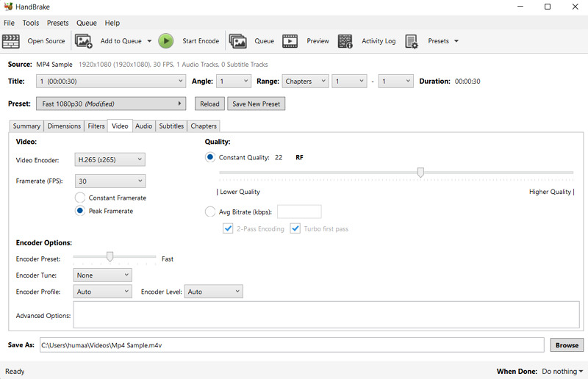
Task: Open the Presets menu in menu bar
Action: pos(58,23)
